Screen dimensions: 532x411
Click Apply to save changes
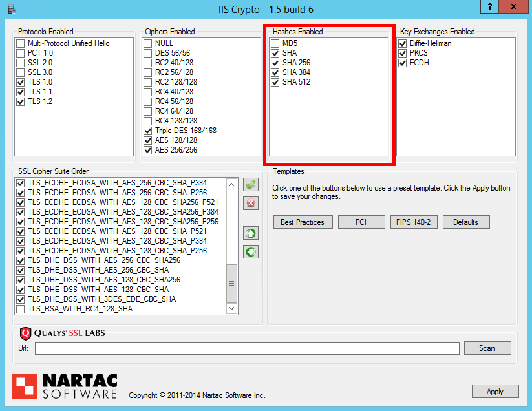495,392
